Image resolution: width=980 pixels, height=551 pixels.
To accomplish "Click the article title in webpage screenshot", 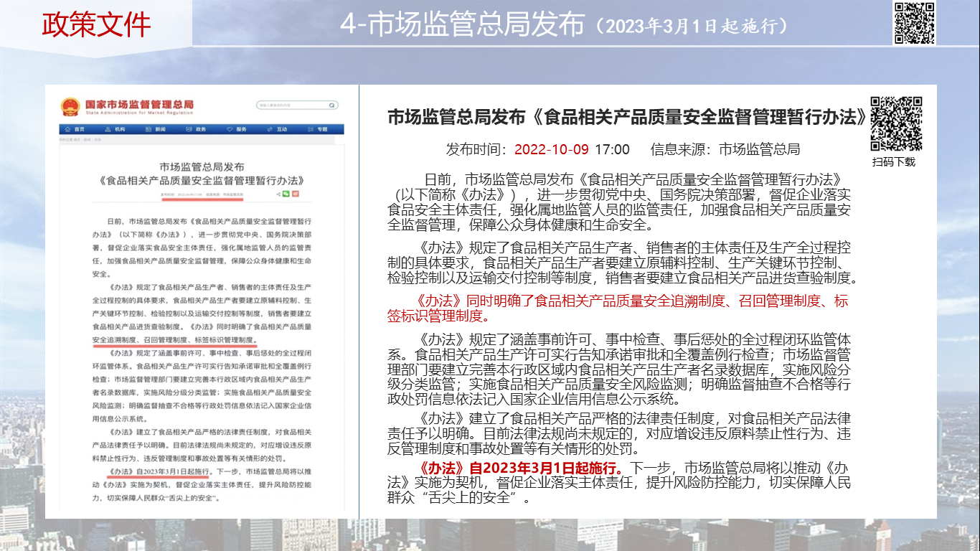I will 202,174.
